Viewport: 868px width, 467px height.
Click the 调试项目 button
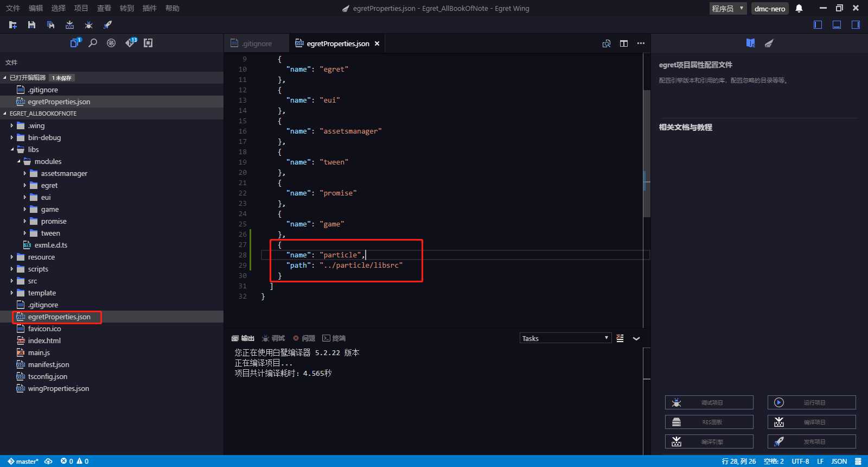point(709,402)
